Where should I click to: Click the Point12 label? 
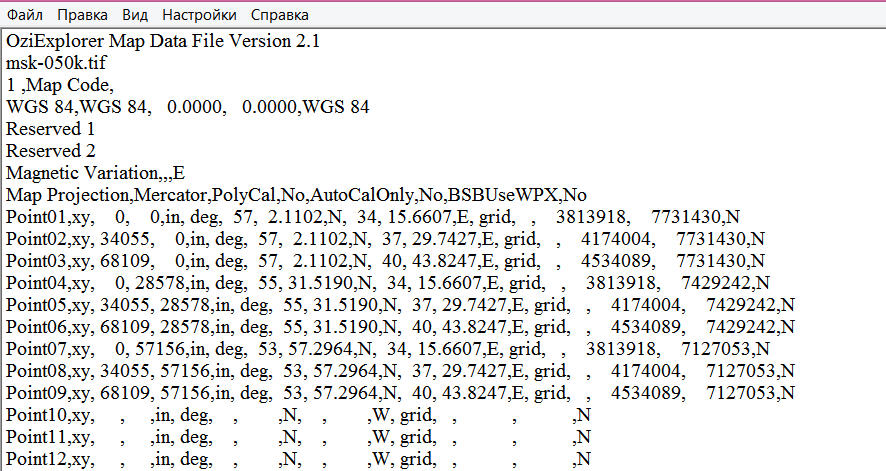click(x=35, y=459)
